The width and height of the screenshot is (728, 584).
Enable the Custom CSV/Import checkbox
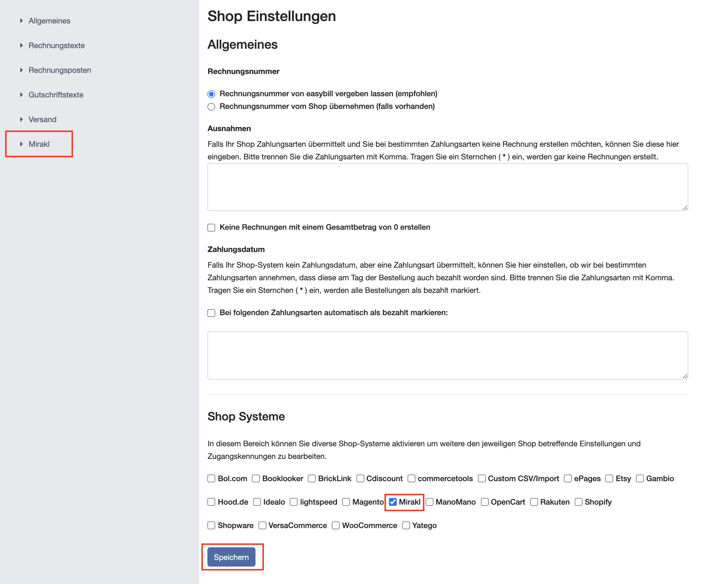pos(482,479)
